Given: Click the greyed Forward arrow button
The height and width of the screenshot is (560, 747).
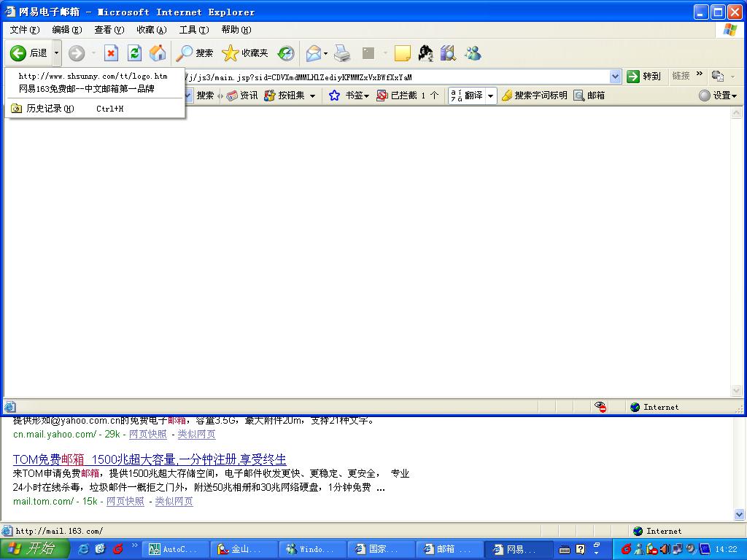Looking at the screenshot, I should click(x=76, y=52).
